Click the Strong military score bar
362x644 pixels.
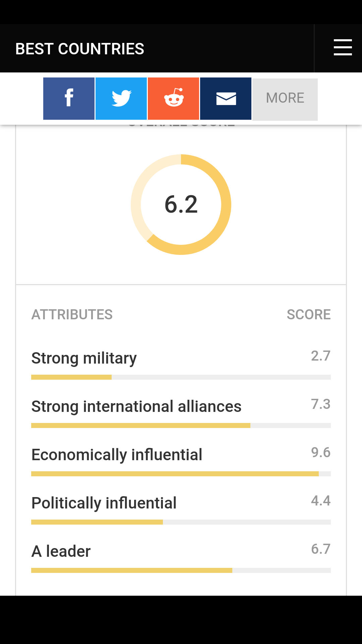pos(181,377)
